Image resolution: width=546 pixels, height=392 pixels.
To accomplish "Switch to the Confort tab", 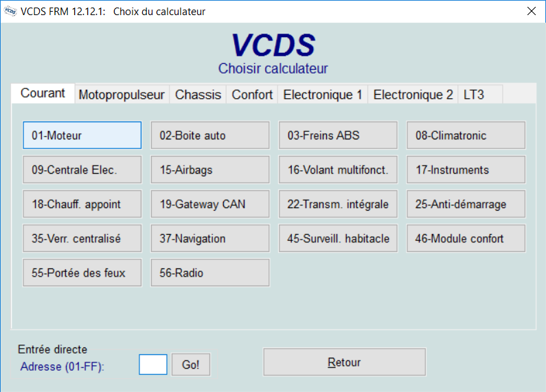I will point(252,94).
